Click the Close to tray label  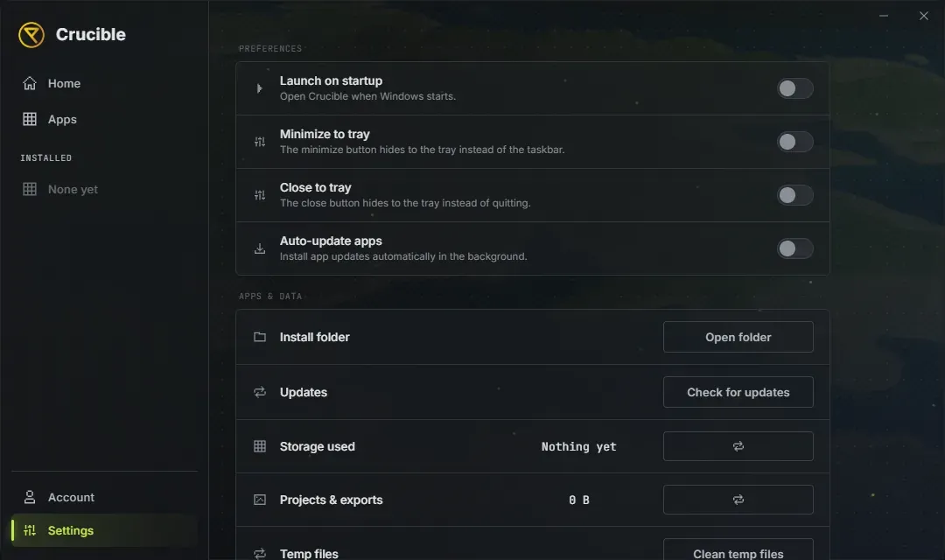point(315,187)
